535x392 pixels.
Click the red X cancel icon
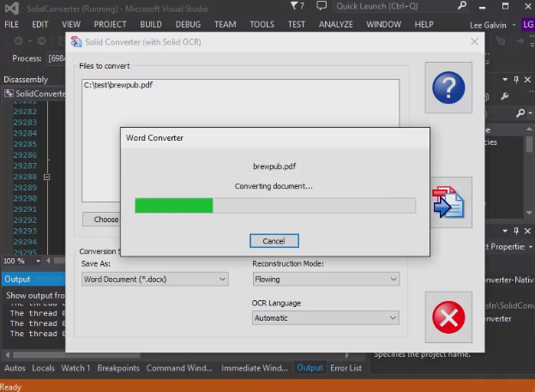[x=448, y=317]
